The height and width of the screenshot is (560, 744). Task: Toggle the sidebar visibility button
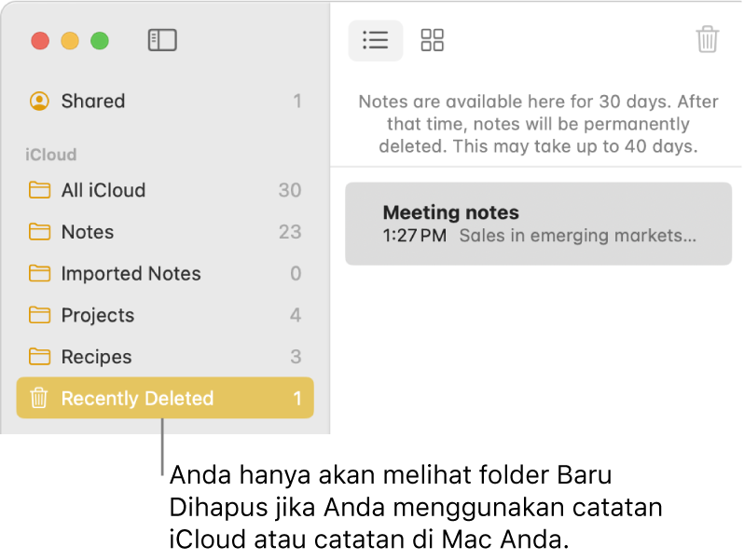point(162,40)
